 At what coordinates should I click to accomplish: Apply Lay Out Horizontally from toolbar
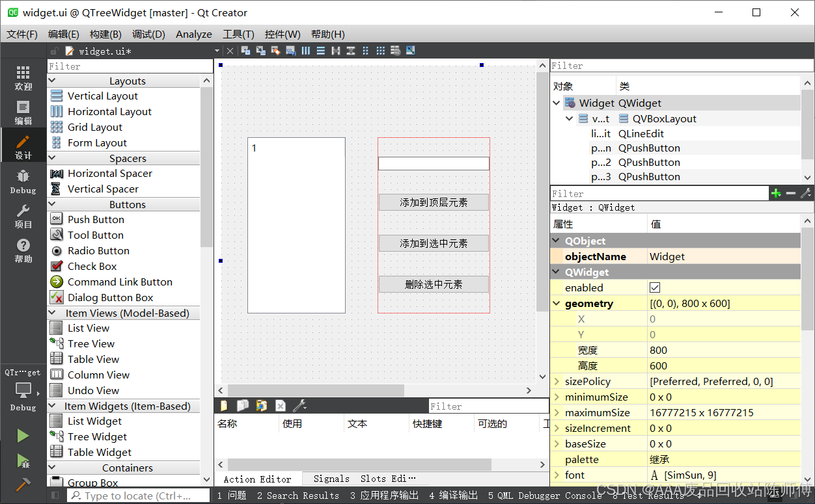point(305,51)
